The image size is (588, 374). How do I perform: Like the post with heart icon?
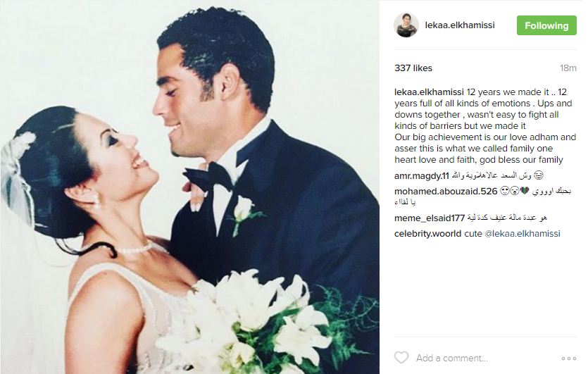pos(401,358)
